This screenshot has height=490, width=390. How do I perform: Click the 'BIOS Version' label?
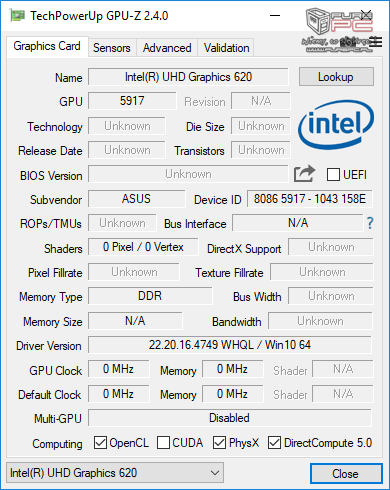point(51,176)
